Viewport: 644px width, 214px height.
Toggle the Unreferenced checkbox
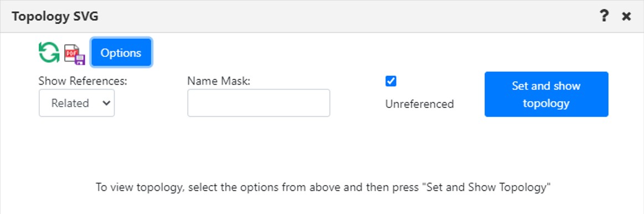(x=391, y=81)
